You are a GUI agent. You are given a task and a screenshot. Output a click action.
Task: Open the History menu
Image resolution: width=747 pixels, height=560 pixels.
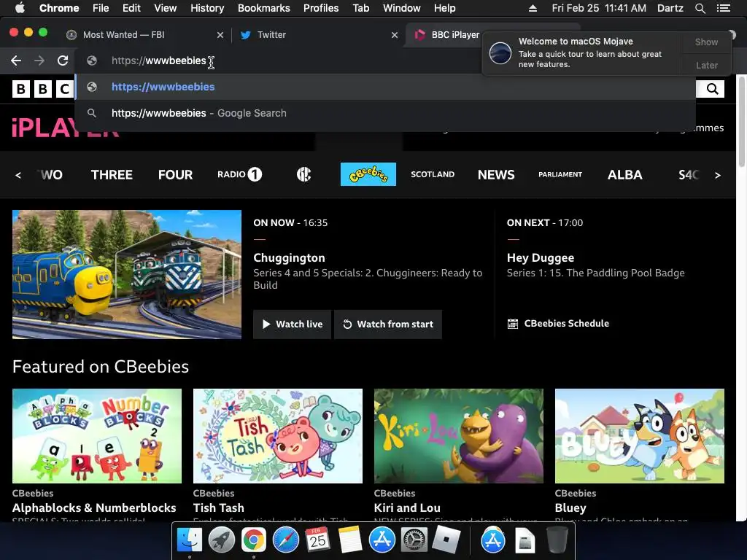[207, 8]
